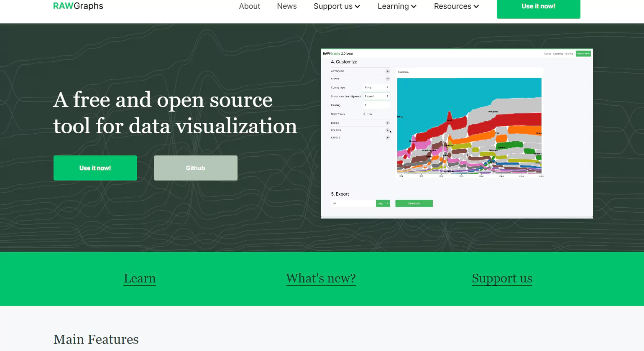Expand the LABELS section plus icon
The height and width of the screenshot is (351, 644).
388,137
